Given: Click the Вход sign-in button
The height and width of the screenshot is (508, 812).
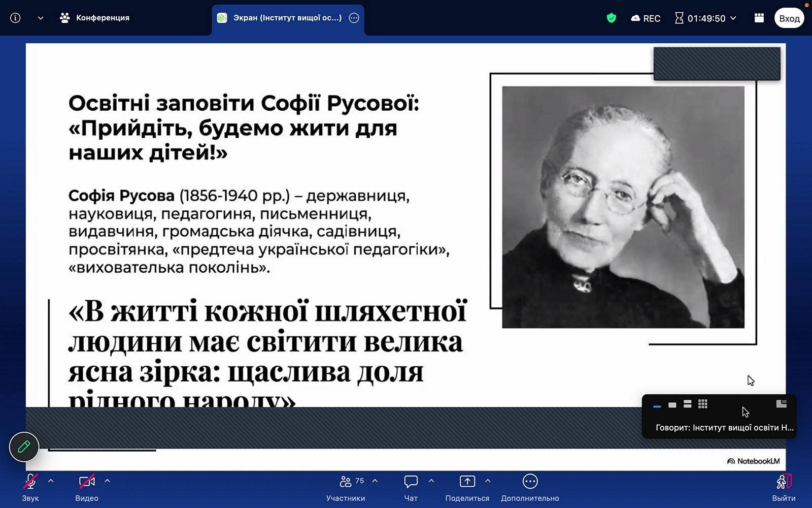Looking at the screenshot, I should point(789,18).
